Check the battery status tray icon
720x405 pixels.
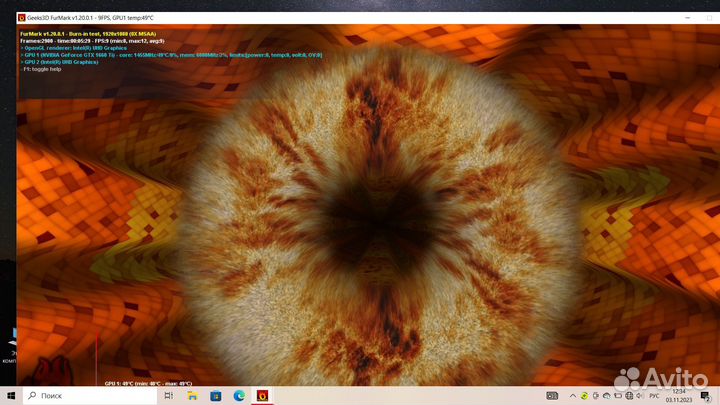(x=618, y=396)
